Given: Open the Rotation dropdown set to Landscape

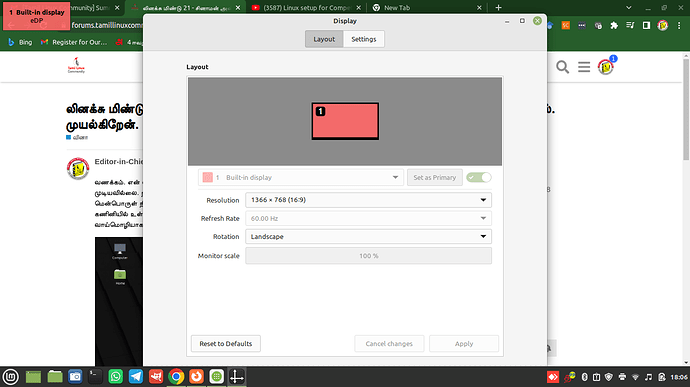Looking at the screenshot, I should [368, 236].
